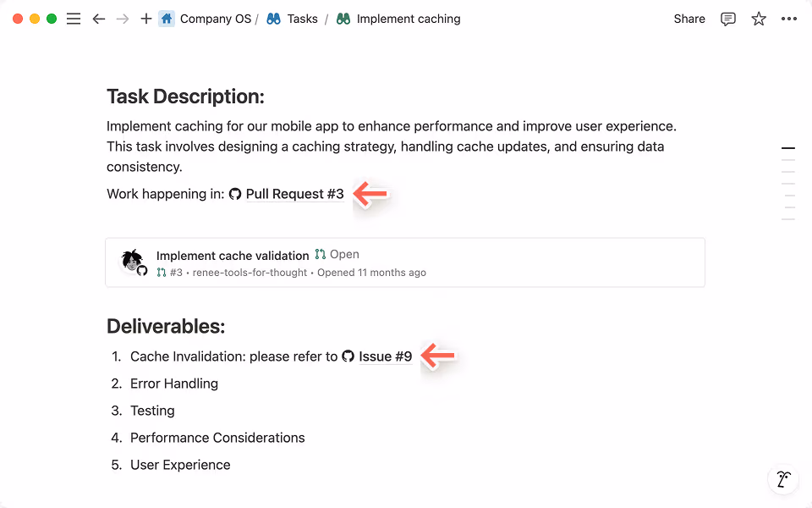Click the GitHub icon beside Issue #9

pos(348,356)
